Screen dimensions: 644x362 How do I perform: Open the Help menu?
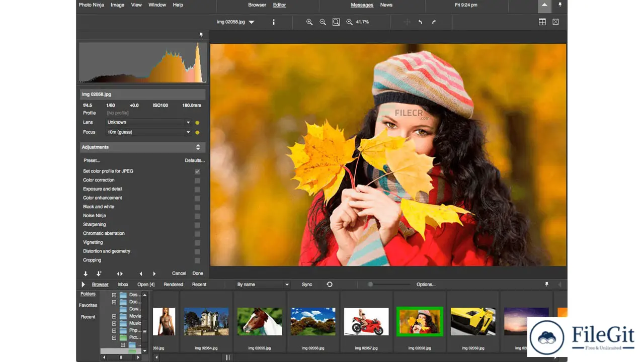click(x=178, y=5)
